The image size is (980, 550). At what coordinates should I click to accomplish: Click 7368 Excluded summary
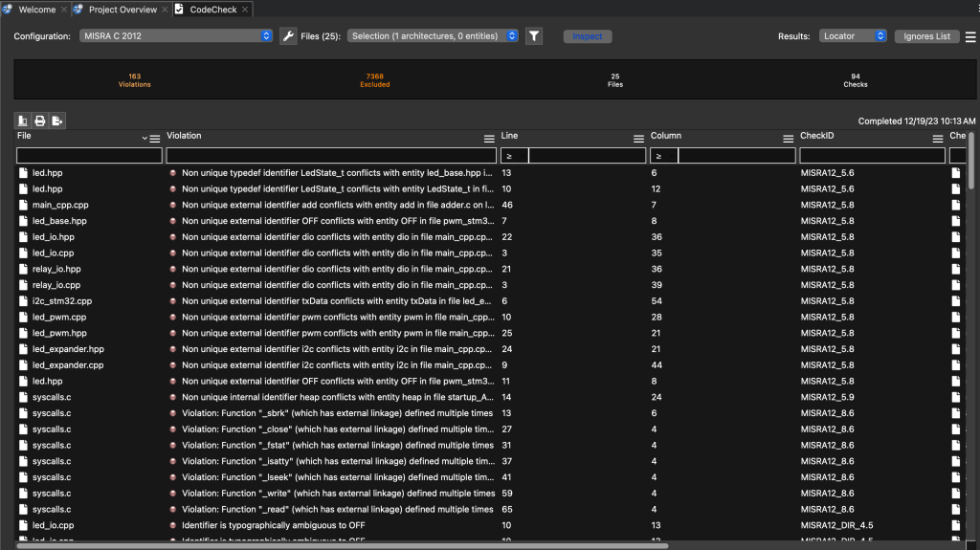(374, 80)
